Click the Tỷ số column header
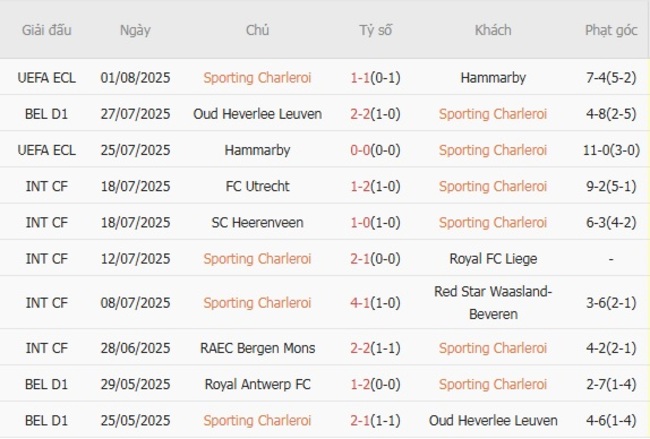This screenshot has width=650, height=439. (375, 30)
